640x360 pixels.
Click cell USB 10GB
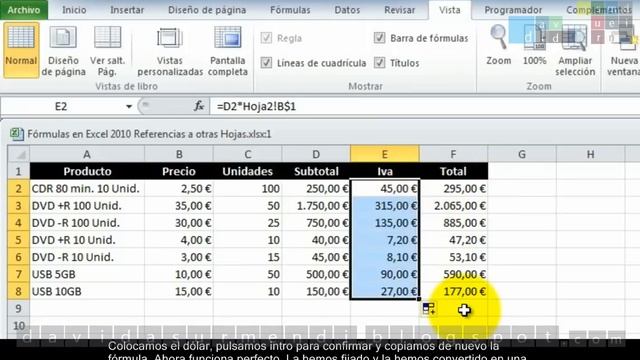87,291
